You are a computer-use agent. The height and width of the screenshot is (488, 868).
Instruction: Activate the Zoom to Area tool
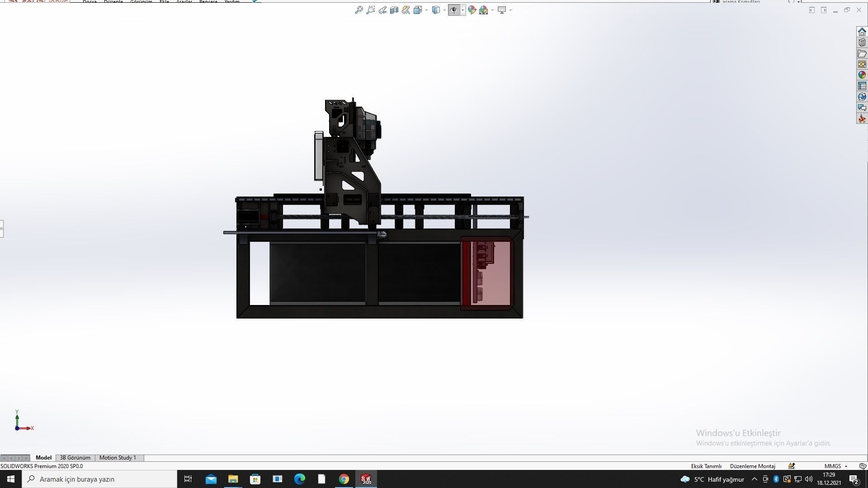coord(371,10)
